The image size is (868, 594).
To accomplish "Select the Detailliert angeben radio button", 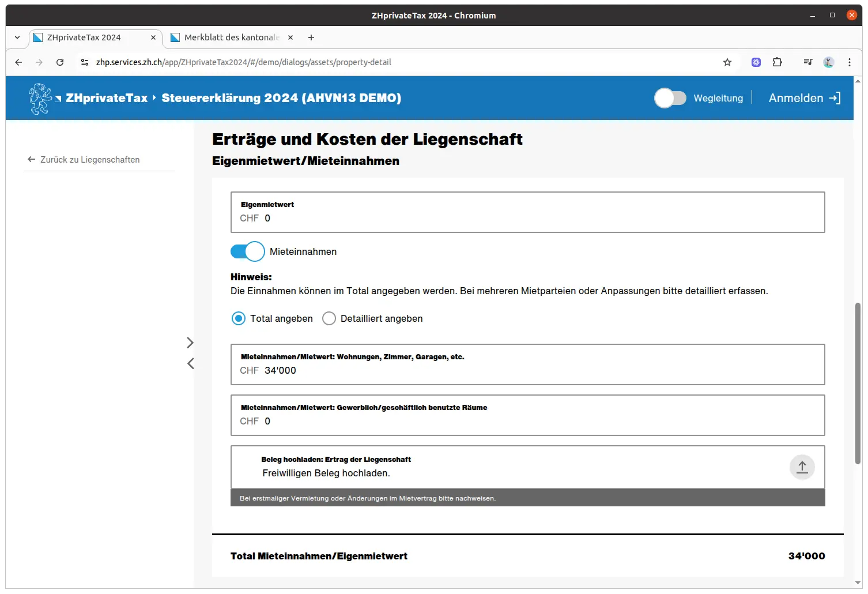I will [x=329, y=318].
